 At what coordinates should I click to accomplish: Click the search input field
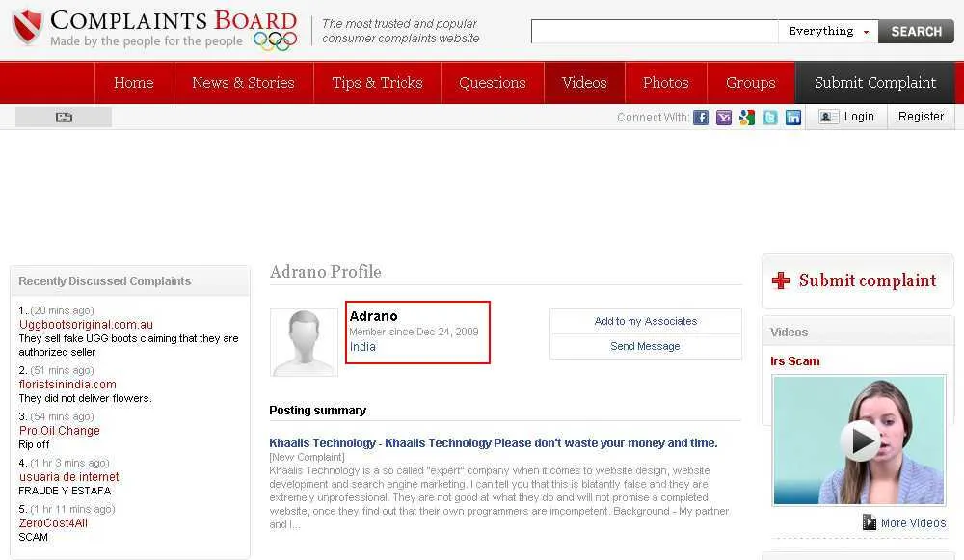[655, 32]
